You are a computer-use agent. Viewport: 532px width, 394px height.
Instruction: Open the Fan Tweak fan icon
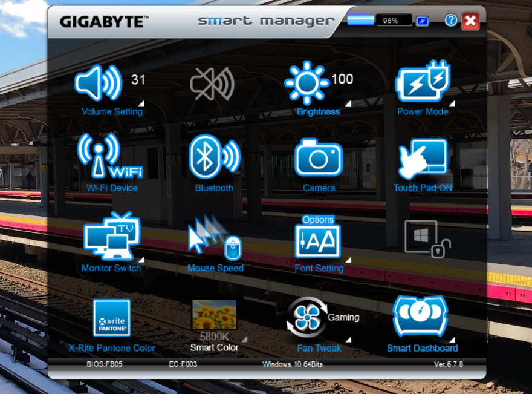point(307,317)
